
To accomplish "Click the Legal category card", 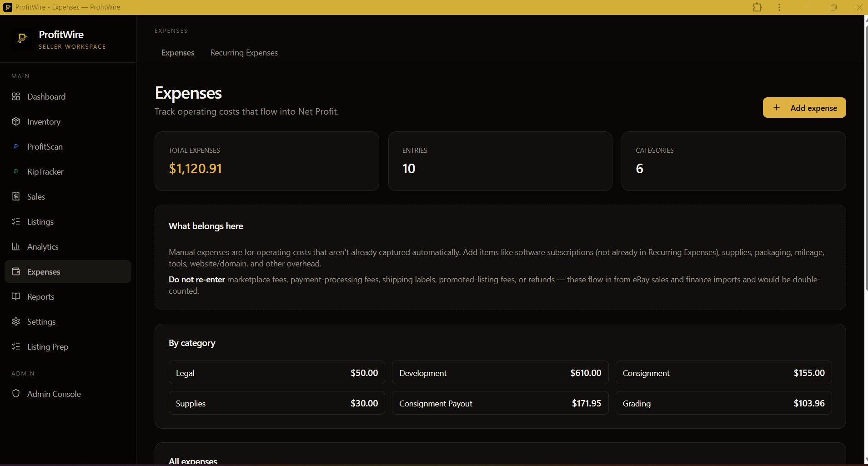I will [x=276, y=372].
